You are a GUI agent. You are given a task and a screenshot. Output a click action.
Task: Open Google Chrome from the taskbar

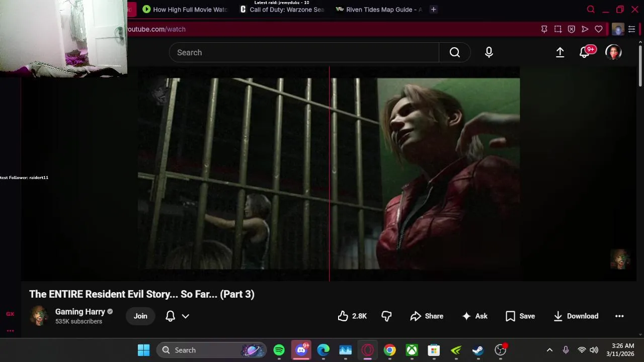click(x=390, y=350)
